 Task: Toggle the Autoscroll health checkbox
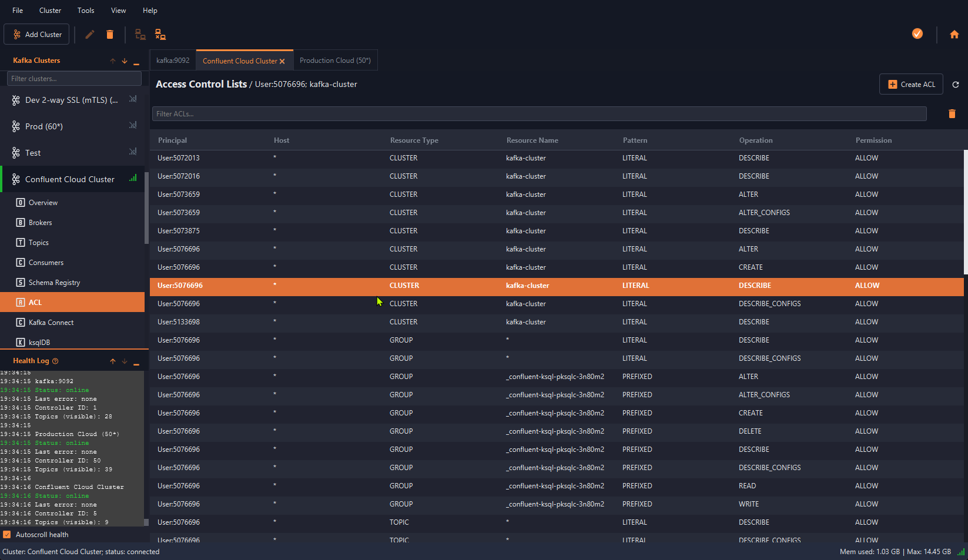(x=7, y=535)
